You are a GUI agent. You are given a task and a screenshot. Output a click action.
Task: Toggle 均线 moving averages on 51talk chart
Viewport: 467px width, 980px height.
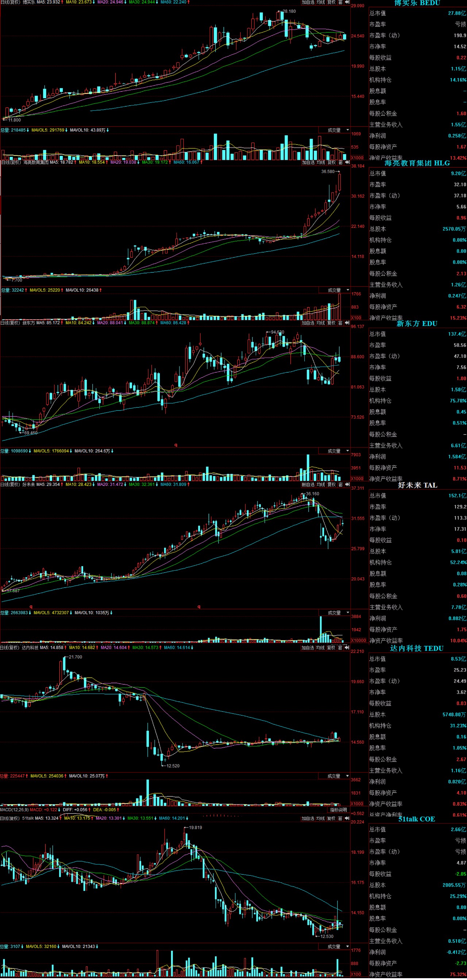coord(321,819)
